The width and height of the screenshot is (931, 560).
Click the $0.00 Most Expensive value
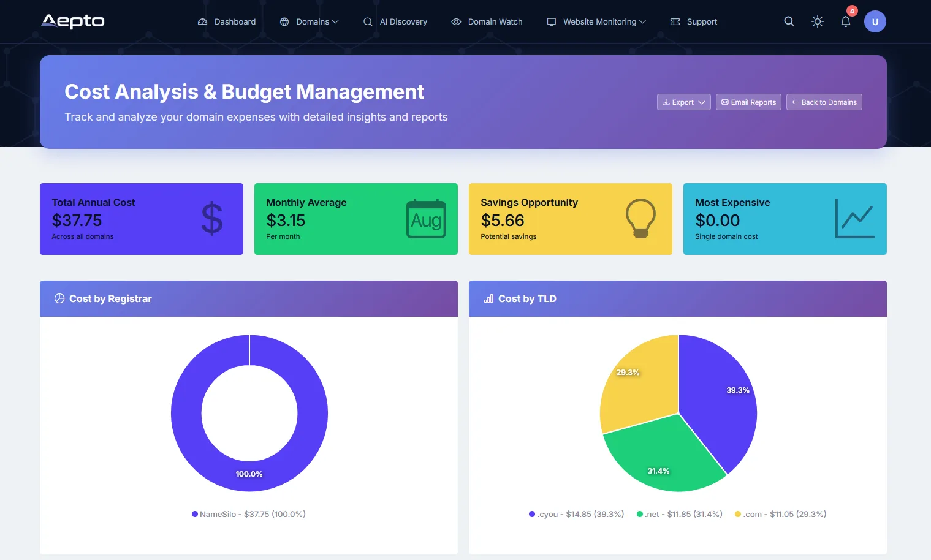tap(718, 221)
